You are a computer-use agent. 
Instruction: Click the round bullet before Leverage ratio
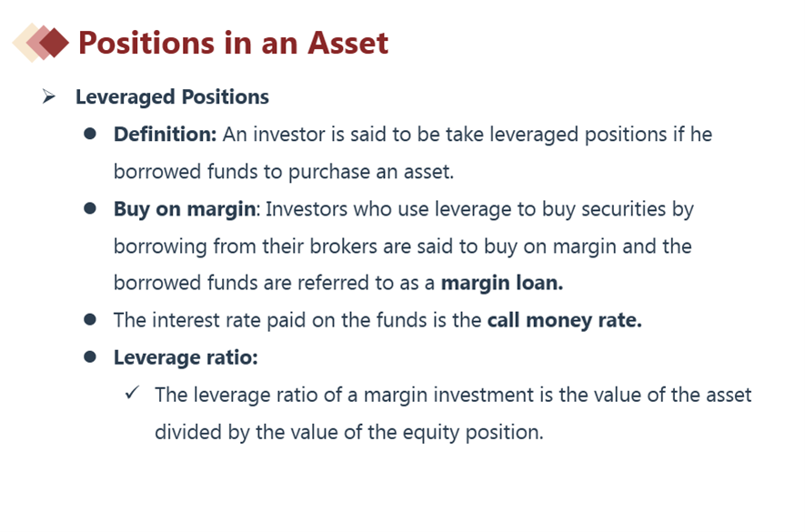coord(89,357)
